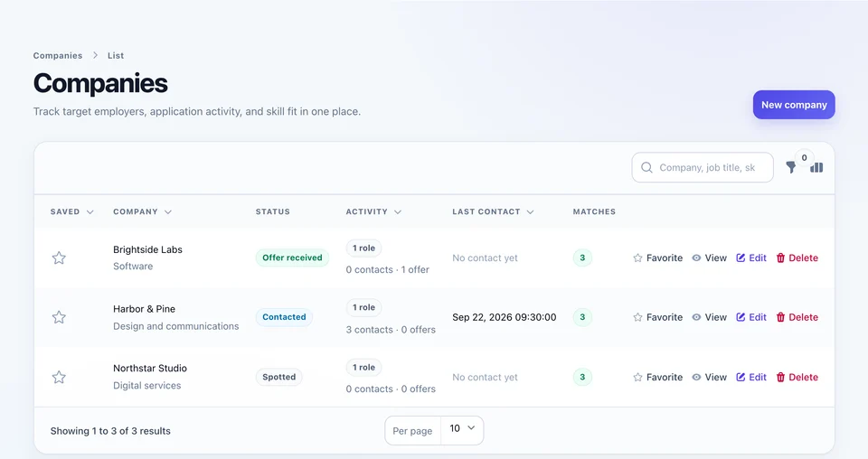Click the Sep 22, 2026 09:30:00 cell
Image resolution: width=868 pixels, height=459 pixels.
click(x=505, y=317)
